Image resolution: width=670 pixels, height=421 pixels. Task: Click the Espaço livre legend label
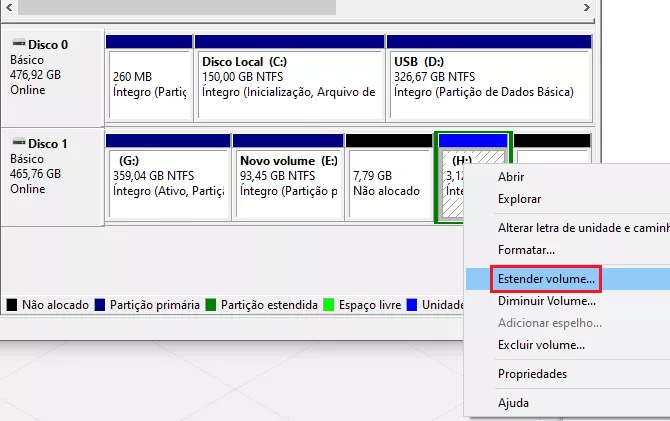(370, 305)
